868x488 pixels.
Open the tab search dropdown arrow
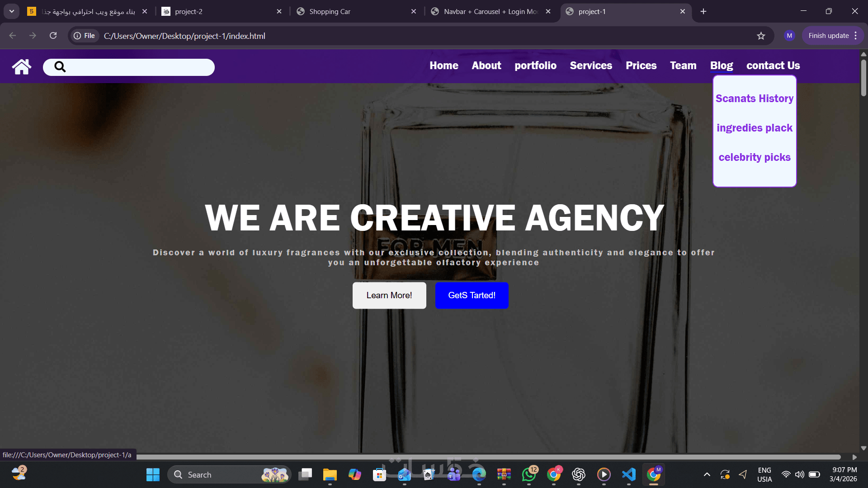click(12, 11)
